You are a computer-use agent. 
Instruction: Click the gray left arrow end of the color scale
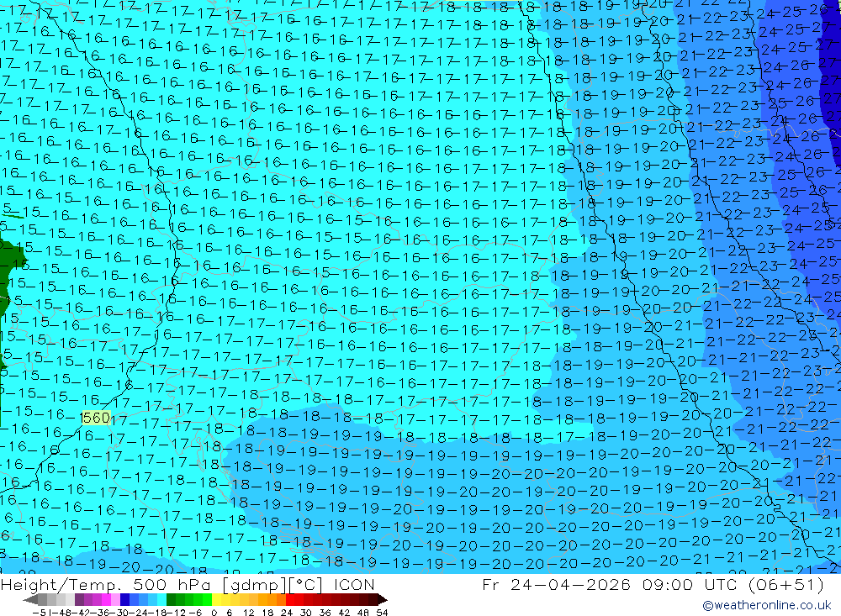pyautogui.click(x=30, y=600)
